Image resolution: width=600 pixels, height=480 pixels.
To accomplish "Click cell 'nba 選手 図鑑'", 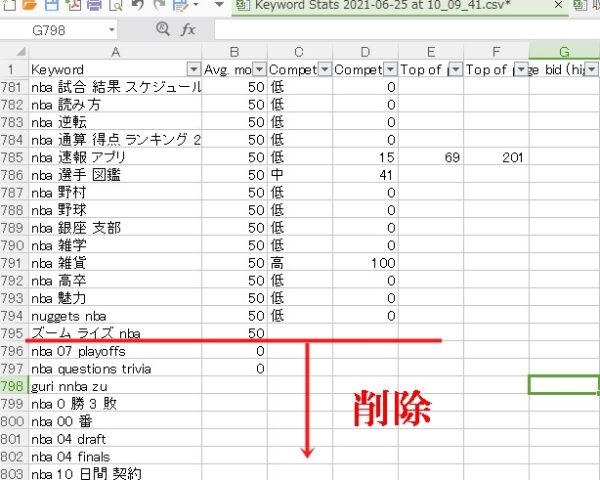I will tap(115, 175).
